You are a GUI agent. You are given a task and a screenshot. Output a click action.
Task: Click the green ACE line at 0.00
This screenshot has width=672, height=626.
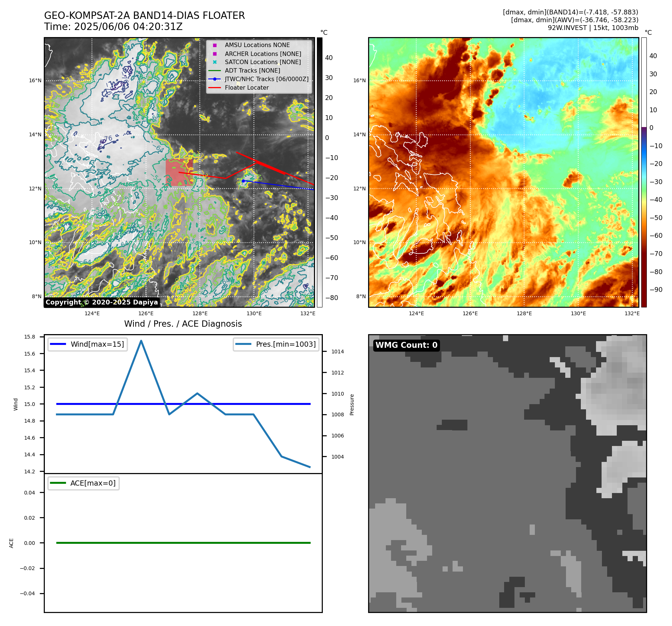point(183,543)
